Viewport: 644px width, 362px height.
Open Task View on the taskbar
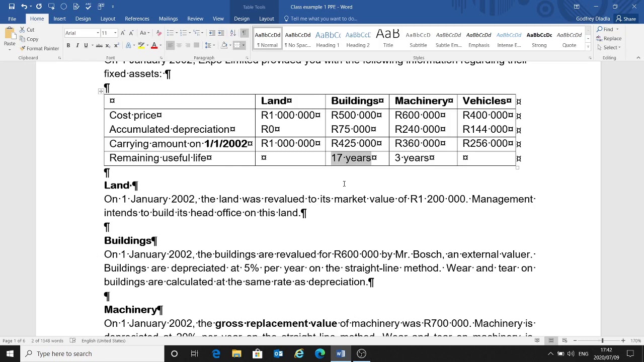click(195, 353)
